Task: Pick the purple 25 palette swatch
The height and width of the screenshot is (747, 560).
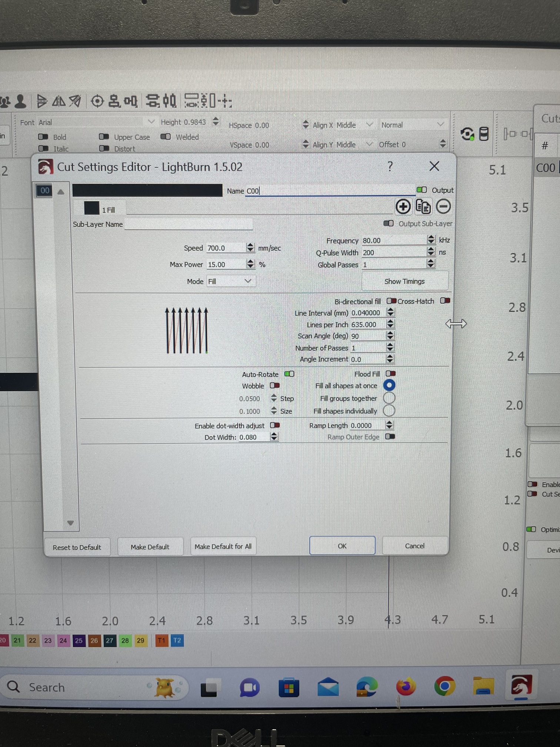Action: [x=79, y=640]
